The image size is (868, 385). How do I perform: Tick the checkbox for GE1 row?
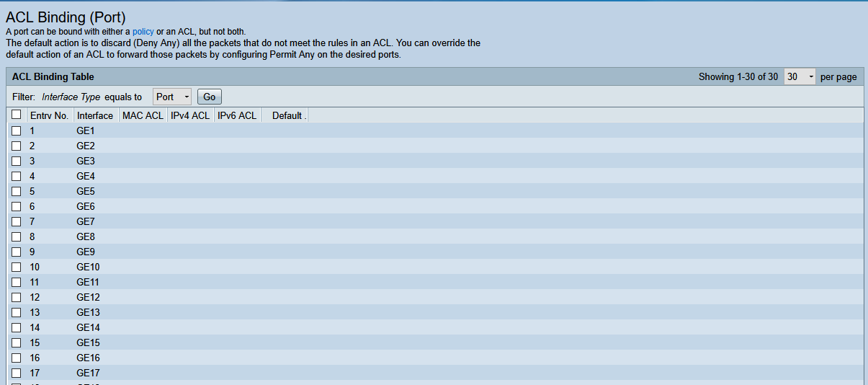click(16, 130)
